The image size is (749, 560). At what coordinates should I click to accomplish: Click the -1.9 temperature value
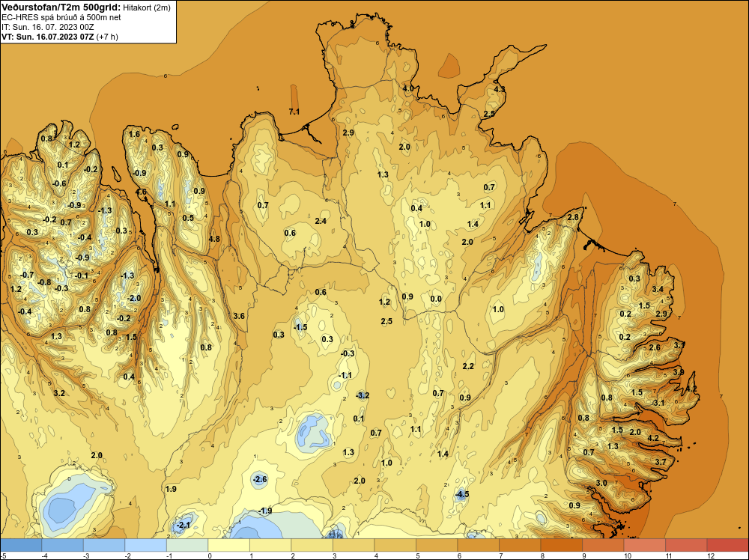(x=265, y=511)
